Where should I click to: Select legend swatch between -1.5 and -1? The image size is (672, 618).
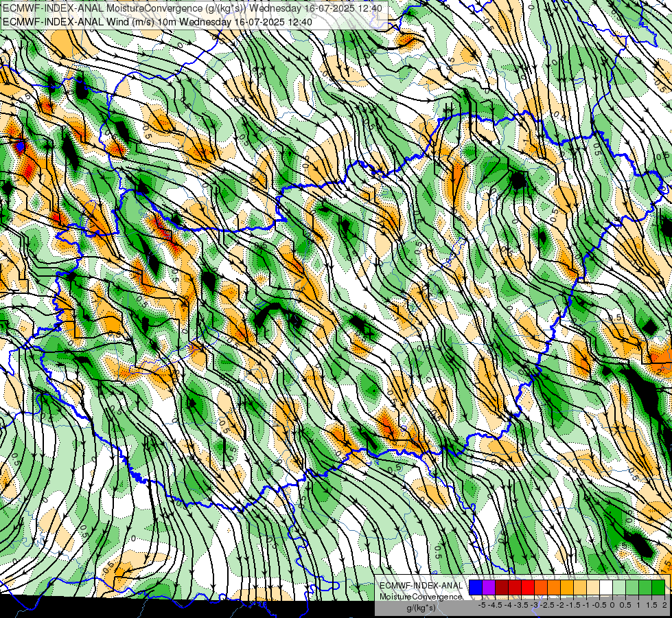580,587
